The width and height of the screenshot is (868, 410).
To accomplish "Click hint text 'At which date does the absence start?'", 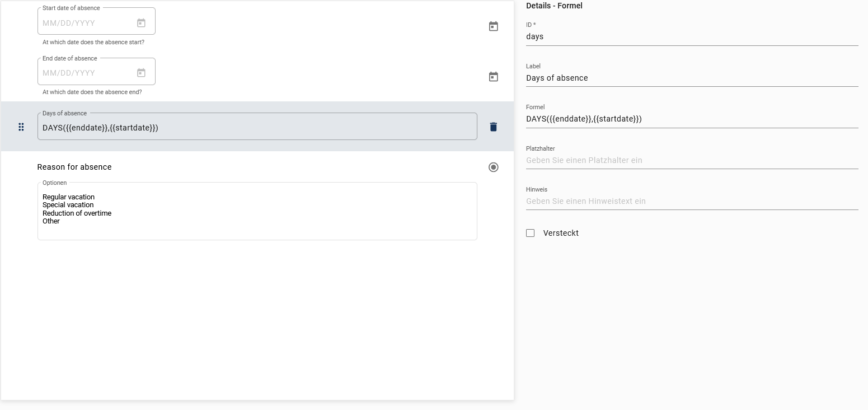I will [x=93, y=42].
